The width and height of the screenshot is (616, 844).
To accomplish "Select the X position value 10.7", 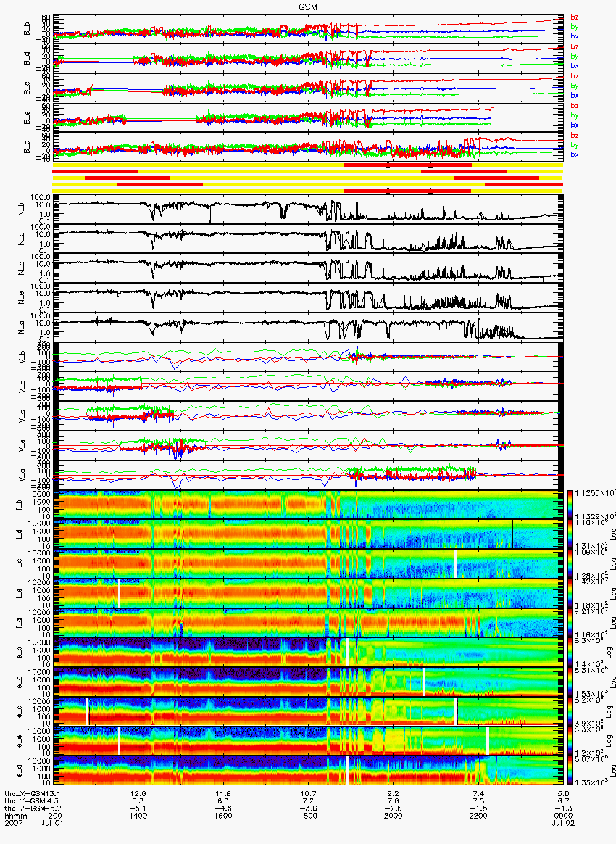I will click(x=308, y=793).
